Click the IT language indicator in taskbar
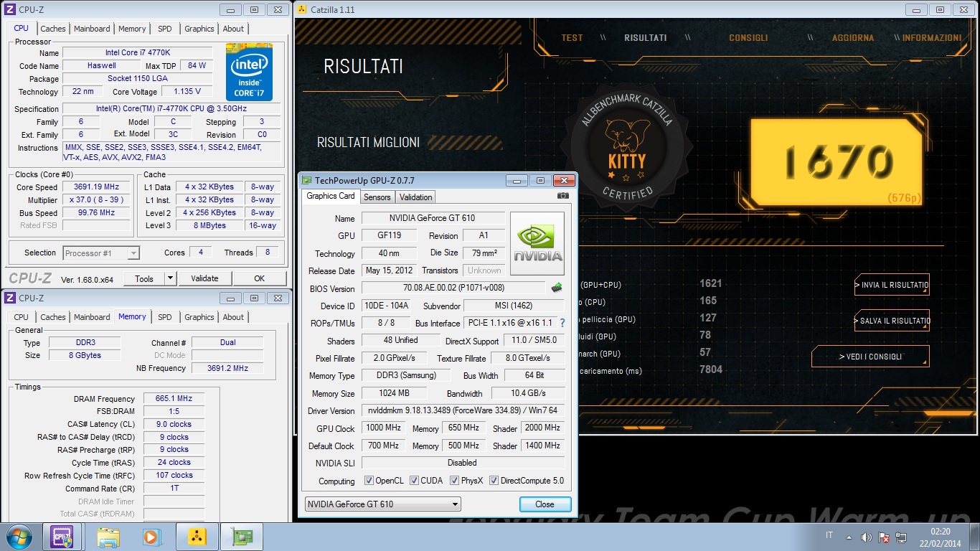Image resolution: width=980 pixels, height=551 pixels. point(829,536)
